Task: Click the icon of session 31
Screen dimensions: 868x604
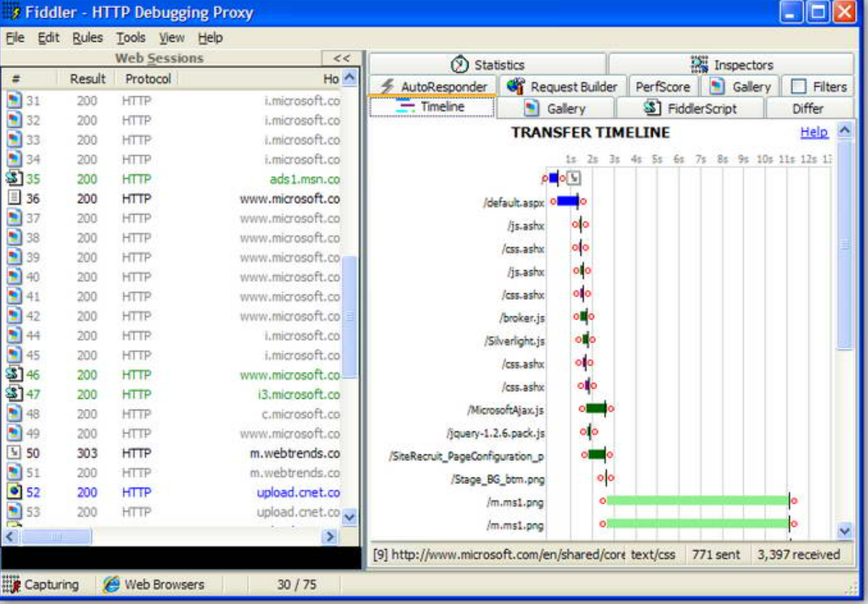Action: pos(14,100)
